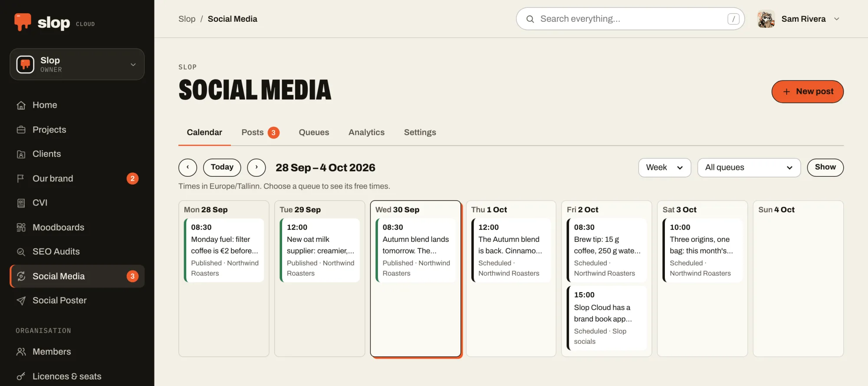Screen dimensions: 868x386
Task: Click the Moodboards grid icon
Action: [21, 228]
